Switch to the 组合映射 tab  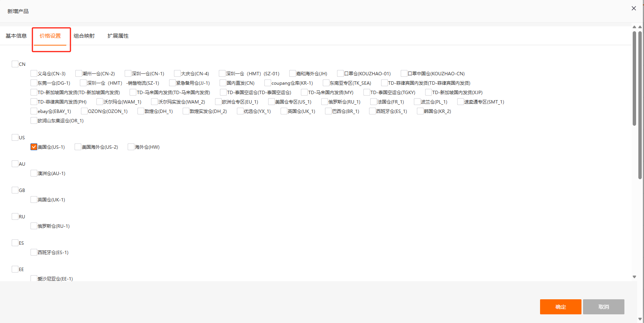(84, 36)
